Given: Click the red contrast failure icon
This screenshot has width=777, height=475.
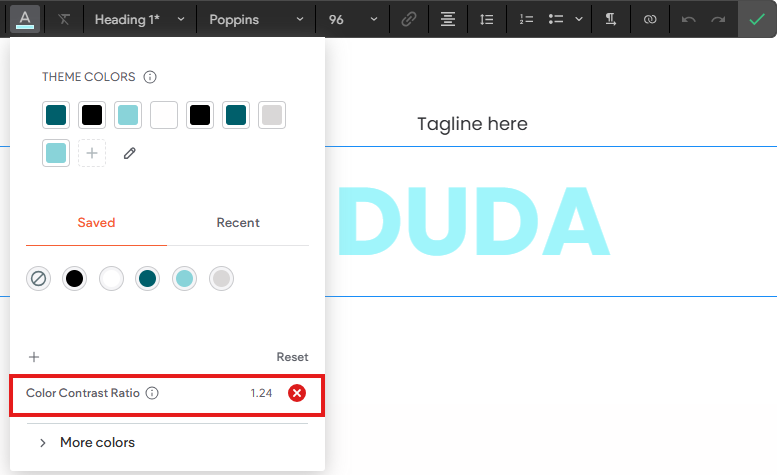Looking at the screenshot, I should point(297,393).
